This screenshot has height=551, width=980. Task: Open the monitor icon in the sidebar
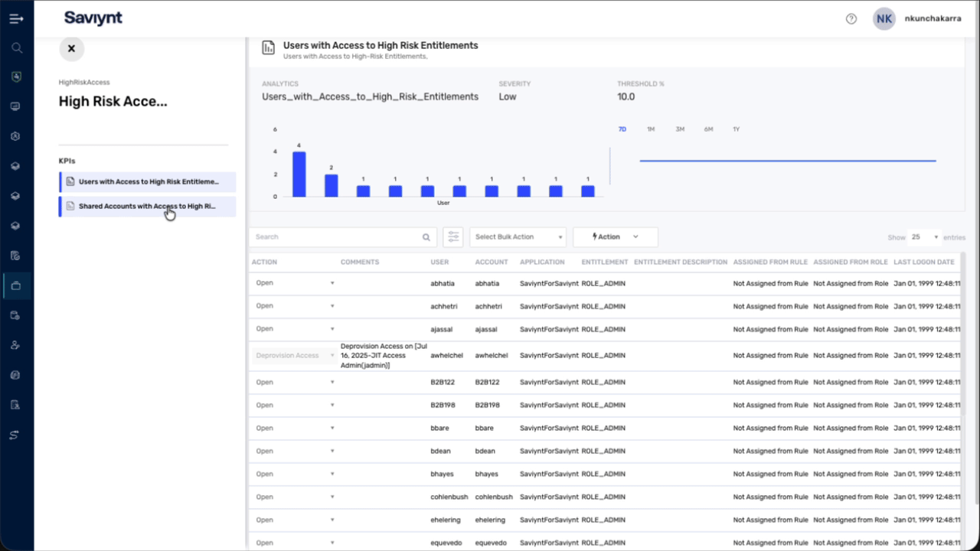point(16,106)
